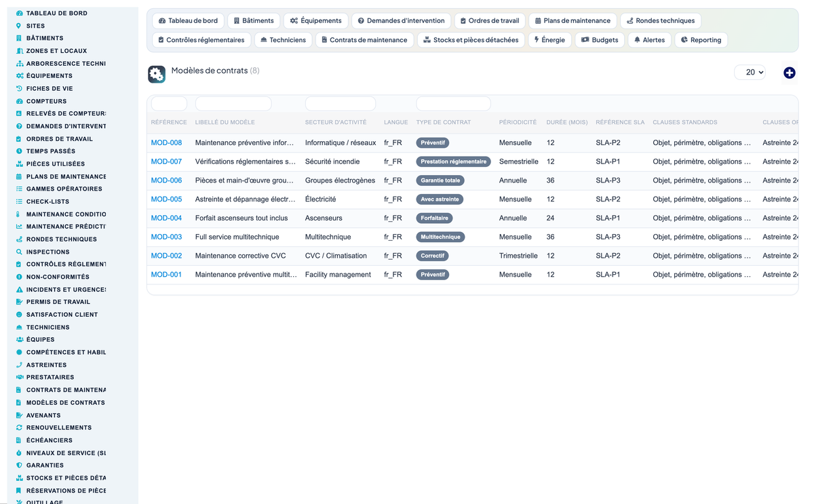
Task: Open Satisfaction client in the sidebar
Action: pos(62,315)
